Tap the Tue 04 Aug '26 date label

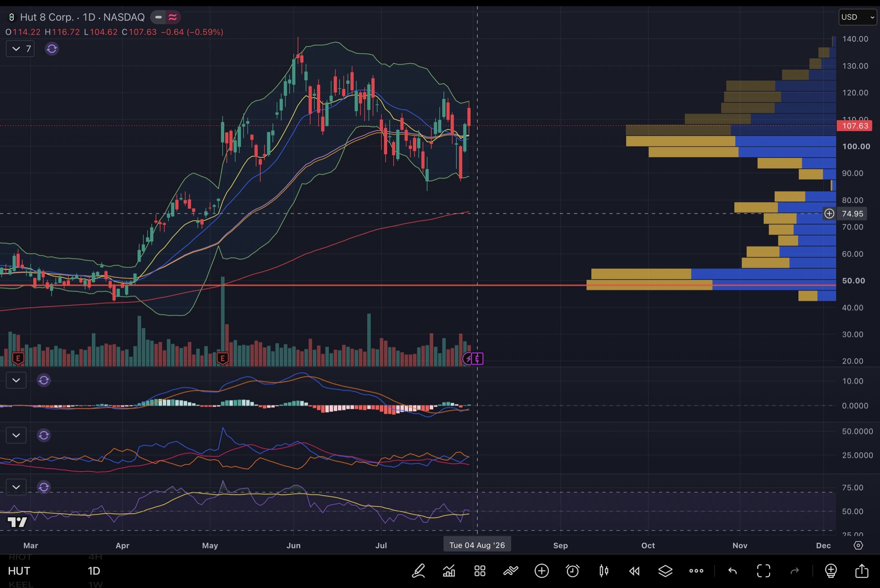(x=477, y=545)
